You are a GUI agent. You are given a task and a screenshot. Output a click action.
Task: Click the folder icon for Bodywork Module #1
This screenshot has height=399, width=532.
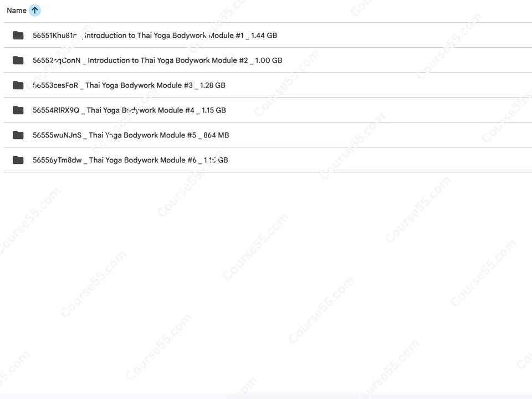click(x=18, y=35)
